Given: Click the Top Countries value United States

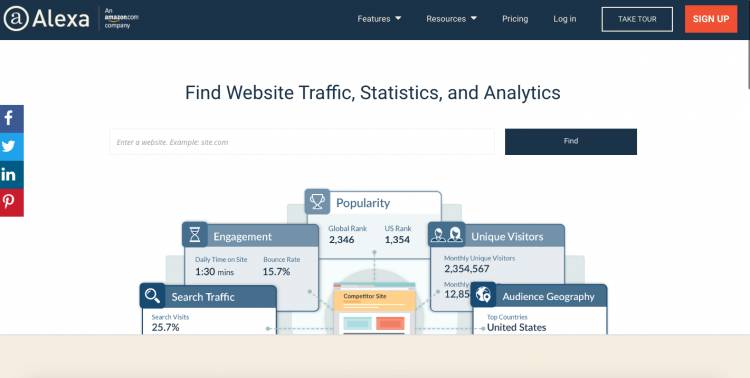Looking at the screenshot, I should (x=517, y=327).
